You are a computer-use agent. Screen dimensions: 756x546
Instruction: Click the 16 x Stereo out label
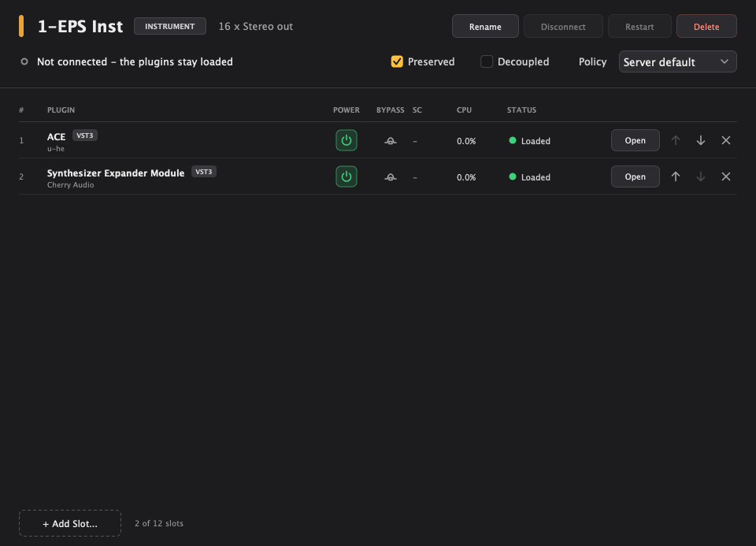point(255,27)
